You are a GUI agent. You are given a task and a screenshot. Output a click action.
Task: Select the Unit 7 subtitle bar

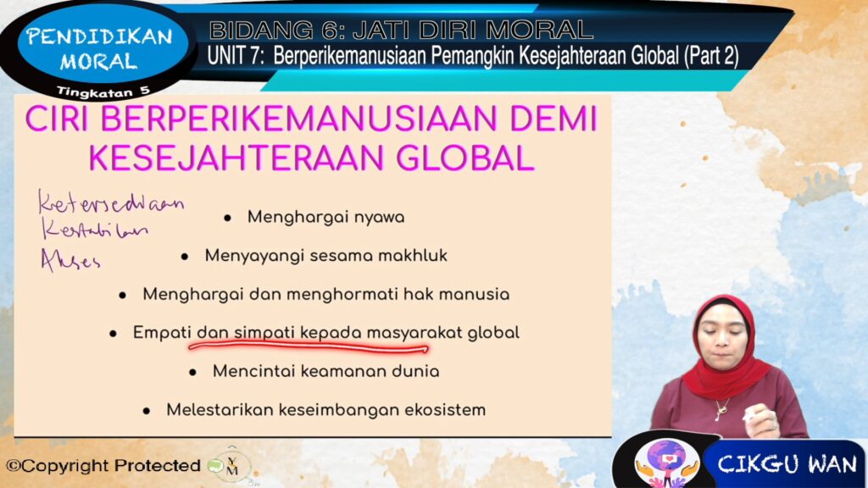coord(473,57)
